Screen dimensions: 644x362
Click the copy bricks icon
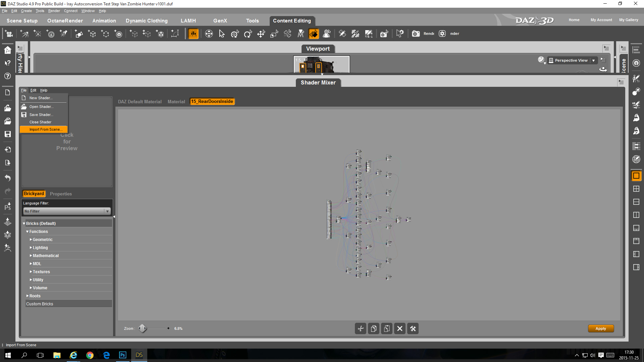point(374,328)
